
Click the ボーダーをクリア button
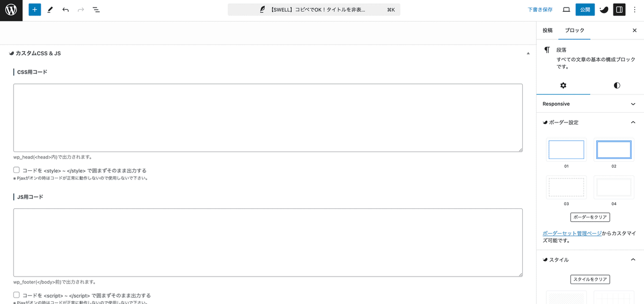coord(590,217)
